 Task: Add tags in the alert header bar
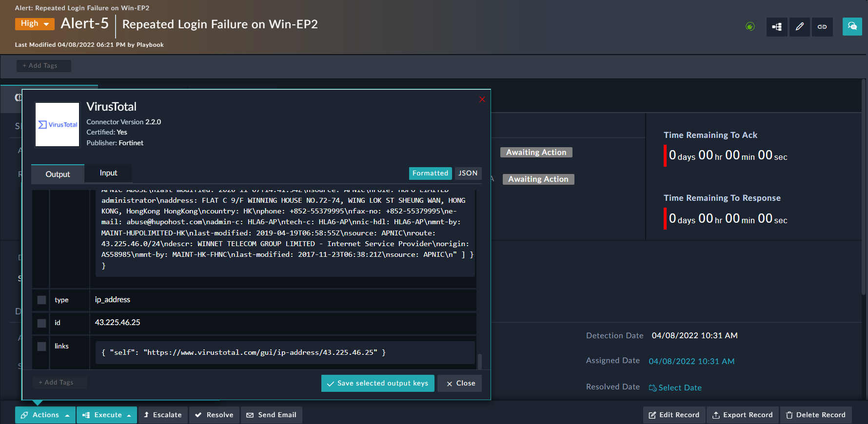[x=44, y=66]
